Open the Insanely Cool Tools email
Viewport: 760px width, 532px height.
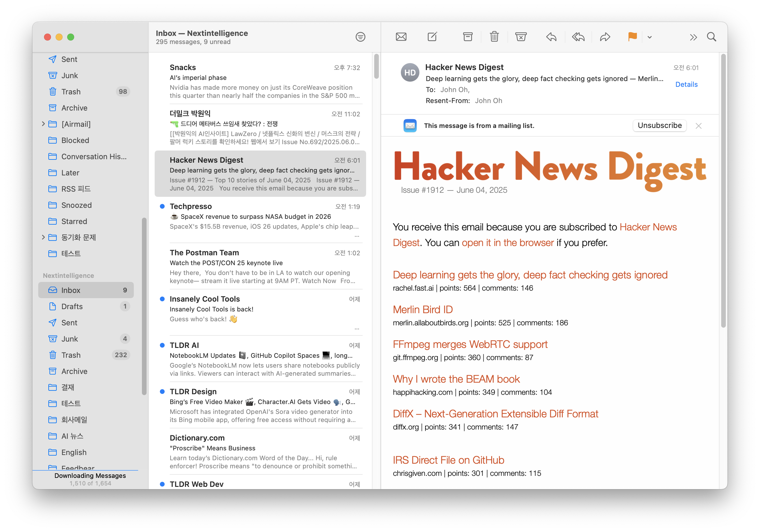[x=260, y=313]
